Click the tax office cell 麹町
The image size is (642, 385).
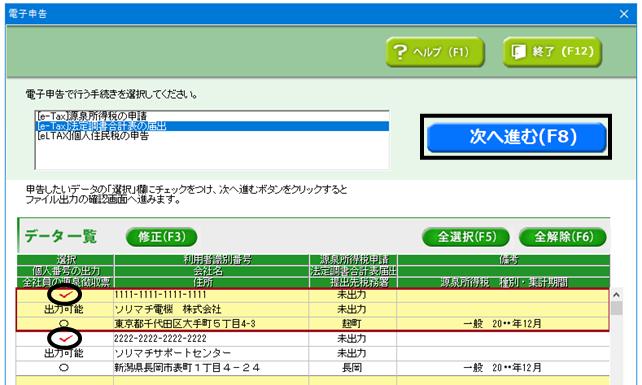point(352,324)
